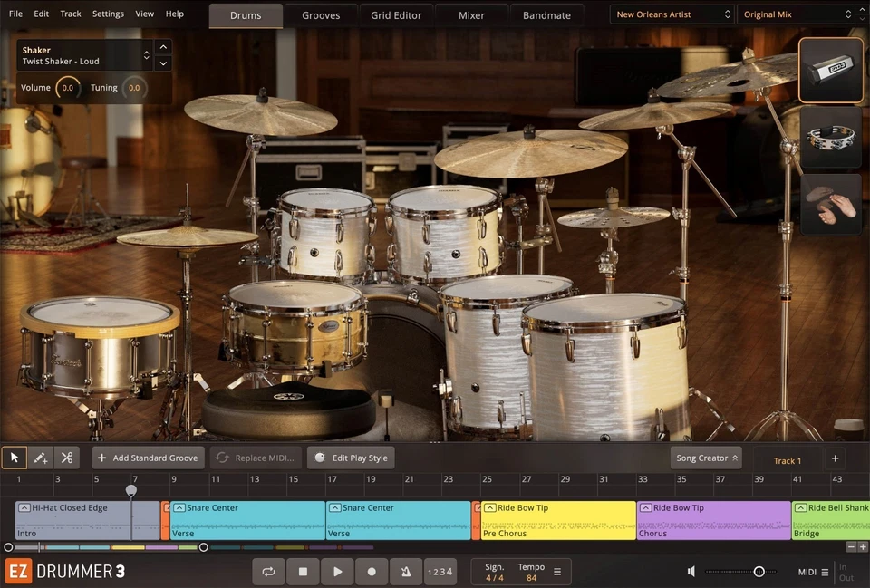Select the scissors cut tool
The image size is (870, 588).
tap(66, 457)
